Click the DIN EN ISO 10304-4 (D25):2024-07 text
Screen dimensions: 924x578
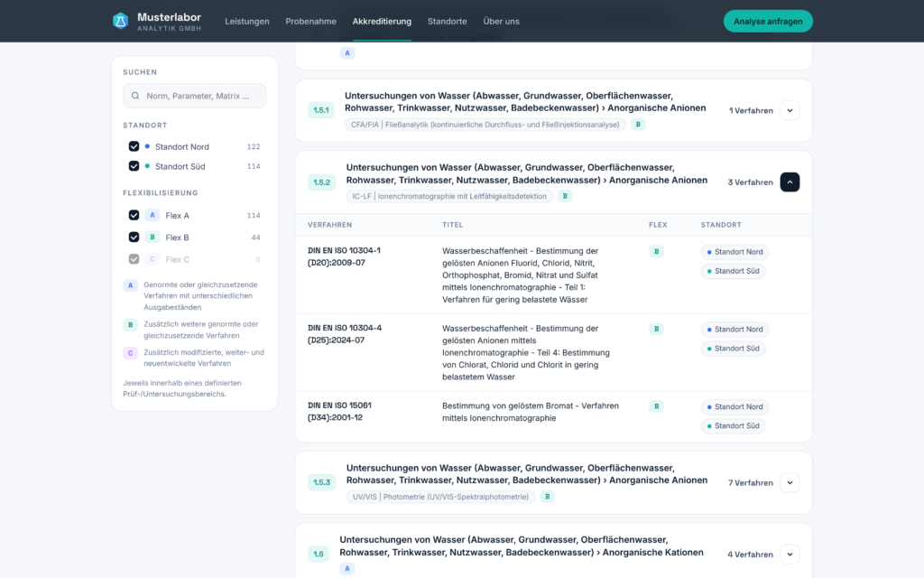click(345, 334)
